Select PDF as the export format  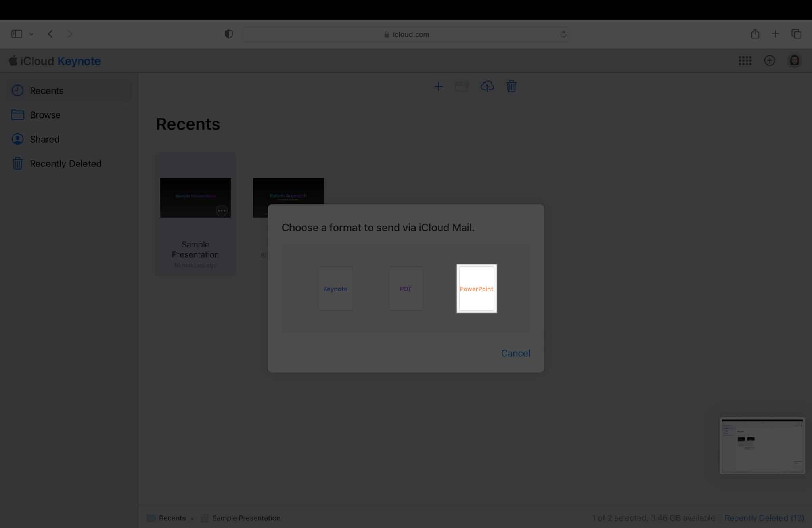coord(406,289)
